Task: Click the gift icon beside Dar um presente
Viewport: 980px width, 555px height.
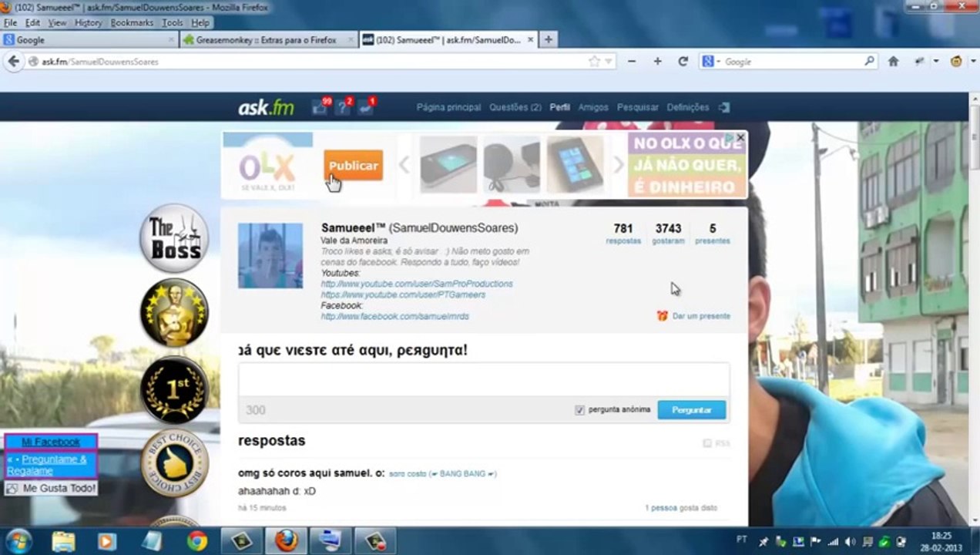Action: pyautogui.click(x=662, y=316)
